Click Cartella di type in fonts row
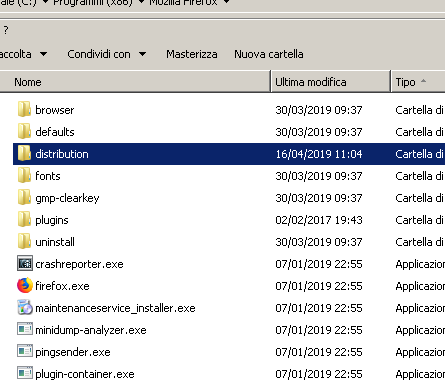The image size is (445, 381). [x=420, y=176]
